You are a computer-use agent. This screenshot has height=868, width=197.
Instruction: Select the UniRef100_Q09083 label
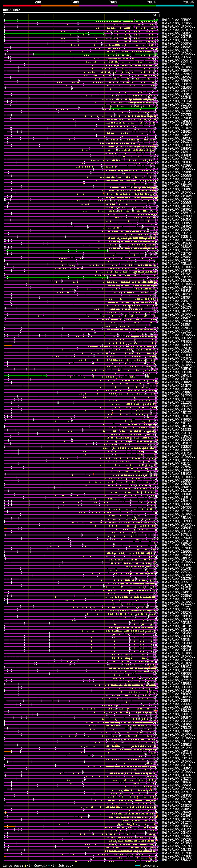[177, 179]
